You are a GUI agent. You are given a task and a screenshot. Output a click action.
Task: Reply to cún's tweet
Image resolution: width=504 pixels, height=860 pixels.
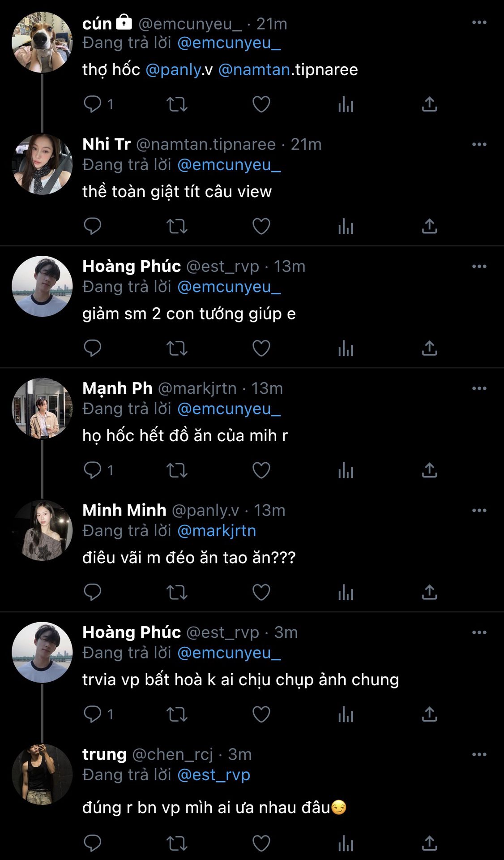click(93, 104)
